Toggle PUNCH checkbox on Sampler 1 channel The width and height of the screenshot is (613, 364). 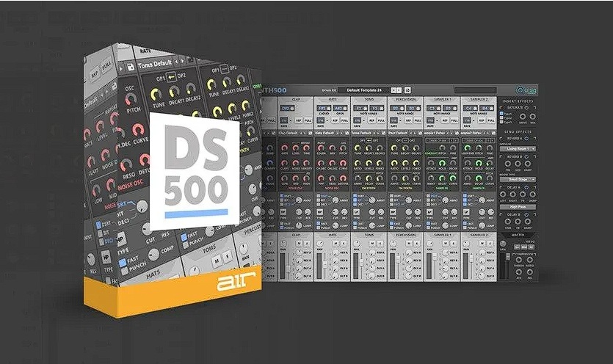[x=428, y=227]
